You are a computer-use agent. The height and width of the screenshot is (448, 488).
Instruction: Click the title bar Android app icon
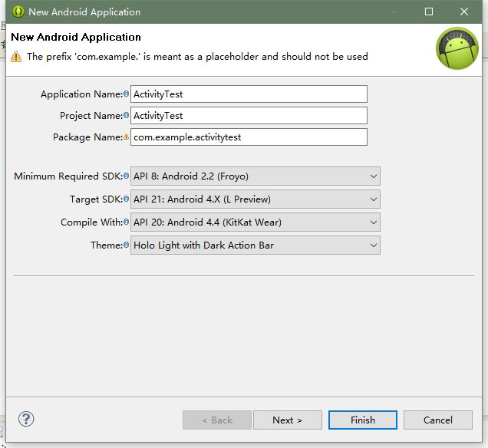pyautogui.click(x=18, y=12)
